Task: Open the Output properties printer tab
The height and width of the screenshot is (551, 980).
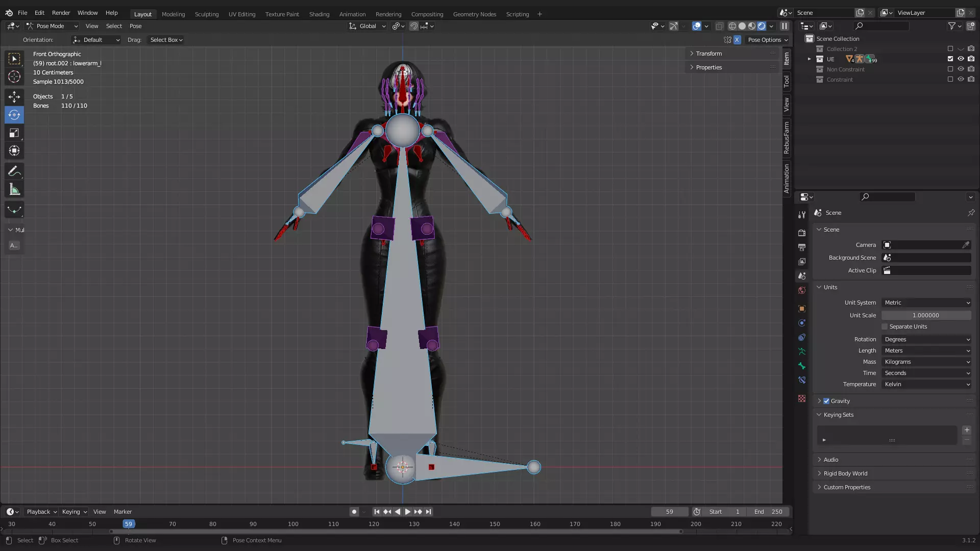Action: (x=802, y=247)
